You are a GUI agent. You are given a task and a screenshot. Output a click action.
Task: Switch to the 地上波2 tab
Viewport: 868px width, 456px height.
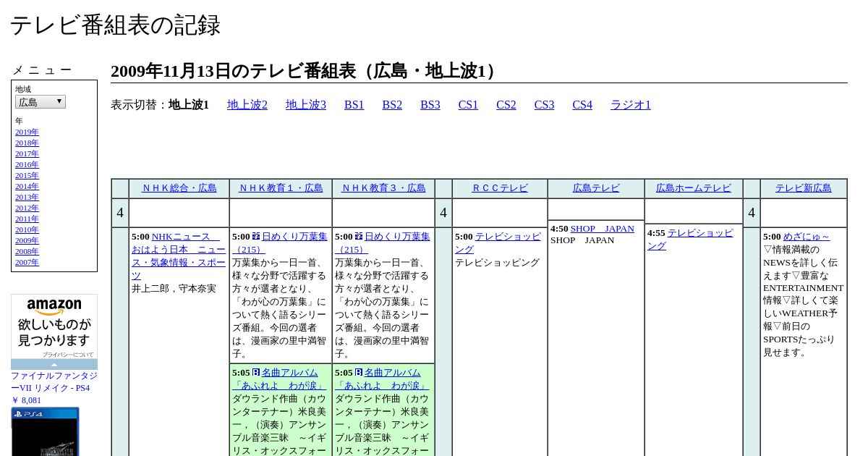pyautogui.click(x=247, y=105)
